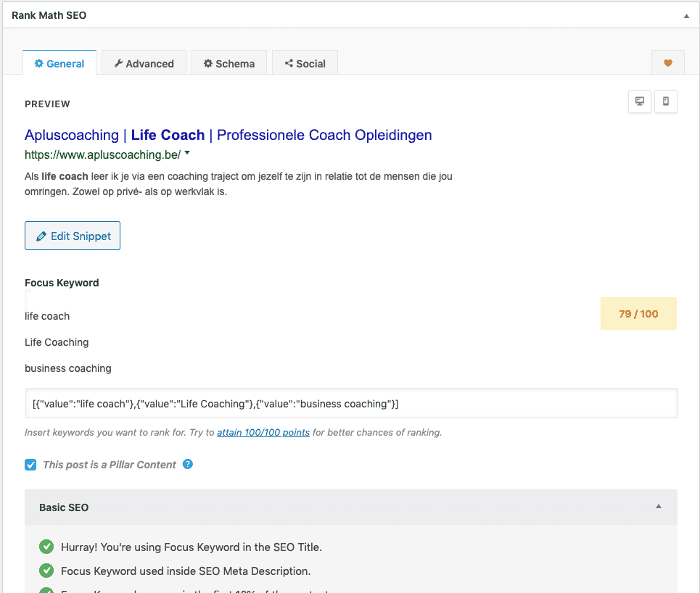This screenshot has height=593, width=700.
Task: Switch to mobile preview icon
Action: click(666, 101)
